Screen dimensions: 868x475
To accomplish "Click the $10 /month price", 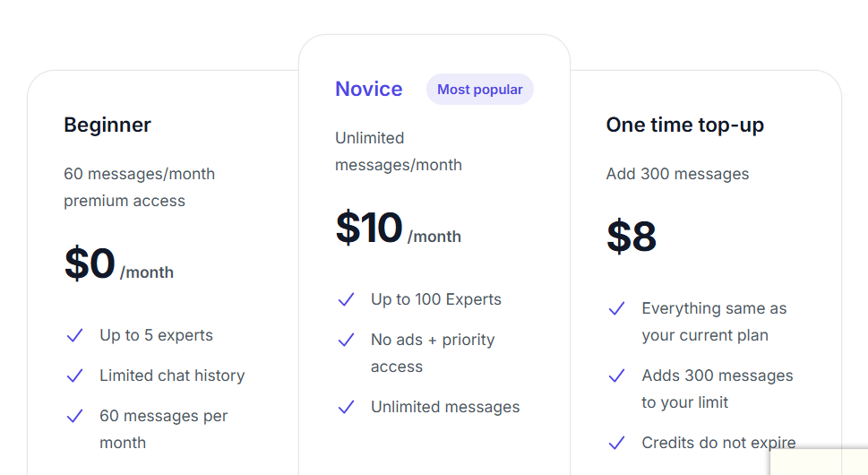I will coord(399,228).
